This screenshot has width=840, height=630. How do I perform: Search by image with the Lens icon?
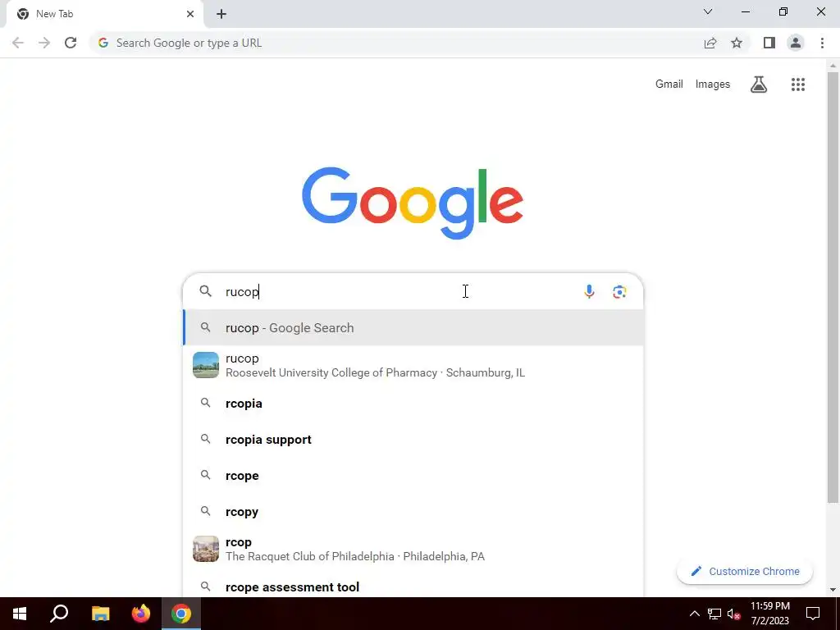coord(619,291)
